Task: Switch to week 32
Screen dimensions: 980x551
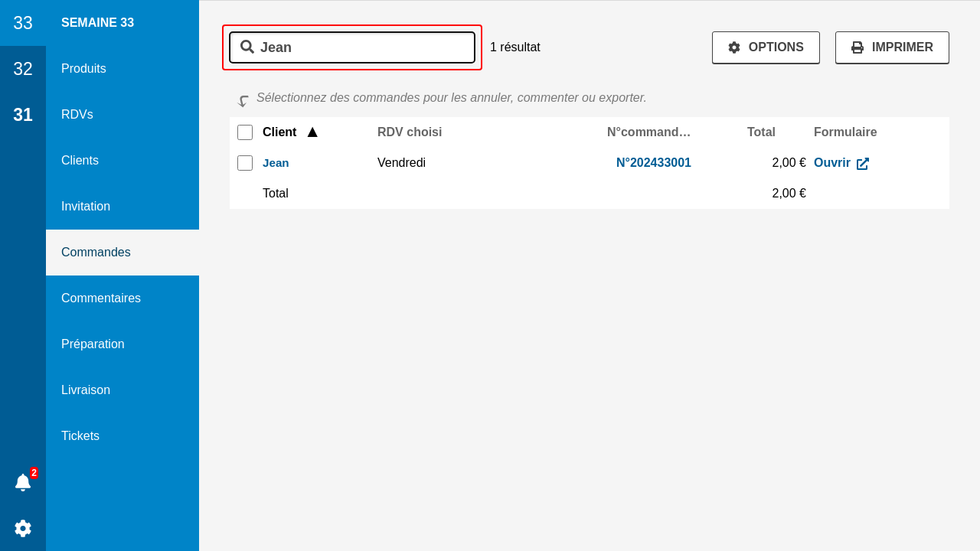Action: pyautogui.click(x=23, y=69)
